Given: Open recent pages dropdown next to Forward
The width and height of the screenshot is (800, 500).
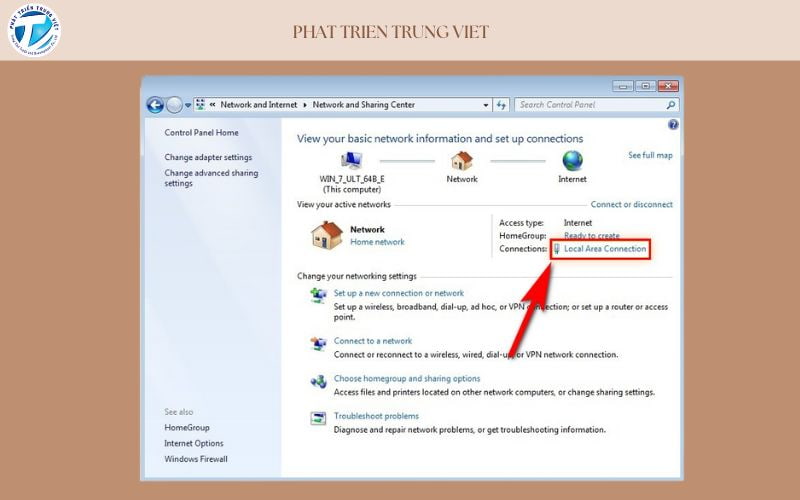Looking at the screenshot, I should [x=187, y=105].
